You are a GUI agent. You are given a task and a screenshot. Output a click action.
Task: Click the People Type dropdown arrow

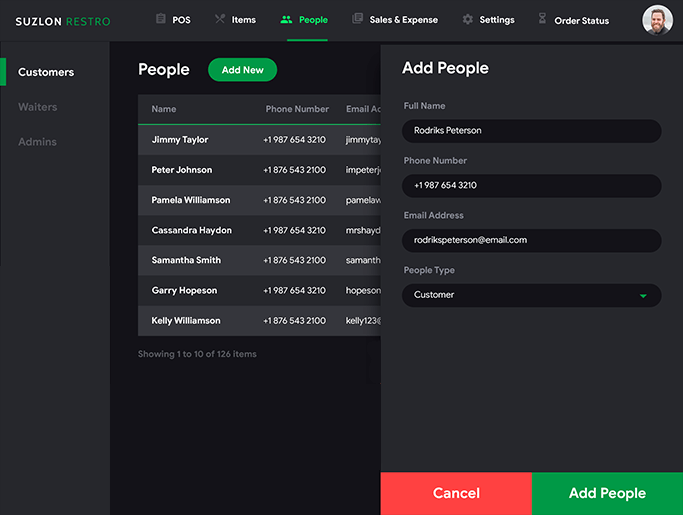pyautogui.click(x=643, y=296)
